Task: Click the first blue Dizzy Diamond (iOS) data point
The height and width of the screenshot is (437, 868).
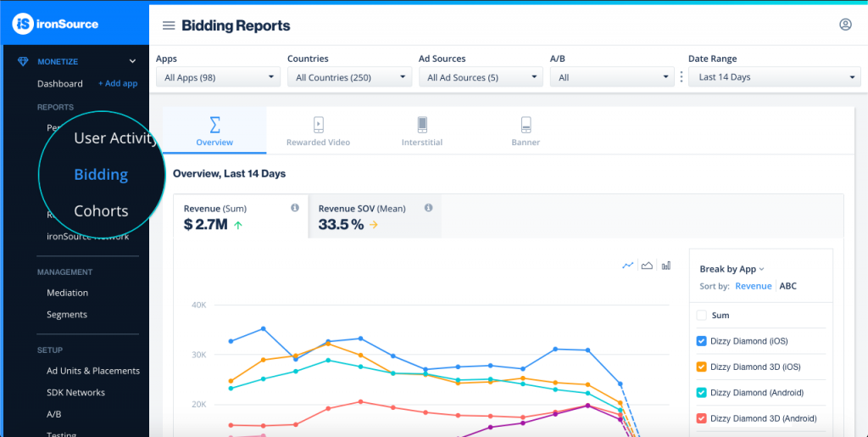Action: click(x=231, y=341)
